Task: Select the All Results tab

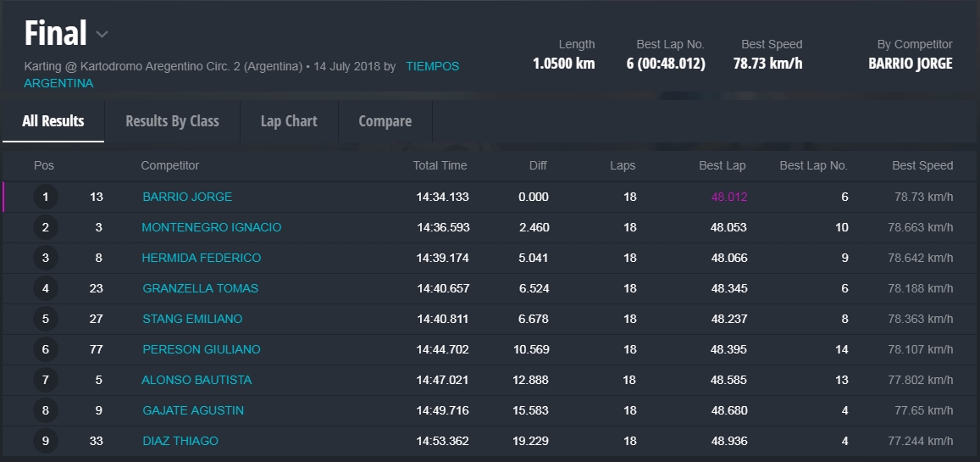Action: [x=53, y=121]
